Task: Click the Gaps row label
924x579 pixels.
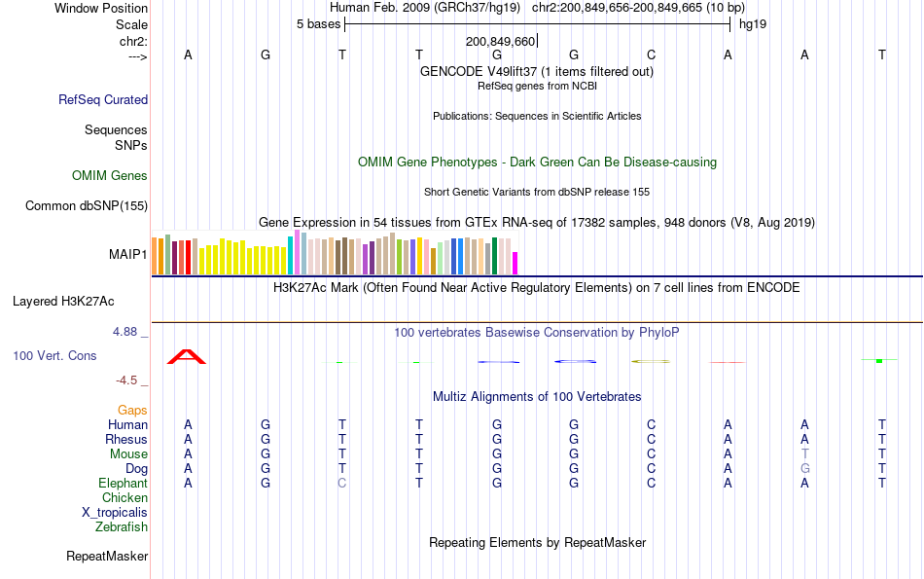Action: pyautogui.click(x=132, y=410)
